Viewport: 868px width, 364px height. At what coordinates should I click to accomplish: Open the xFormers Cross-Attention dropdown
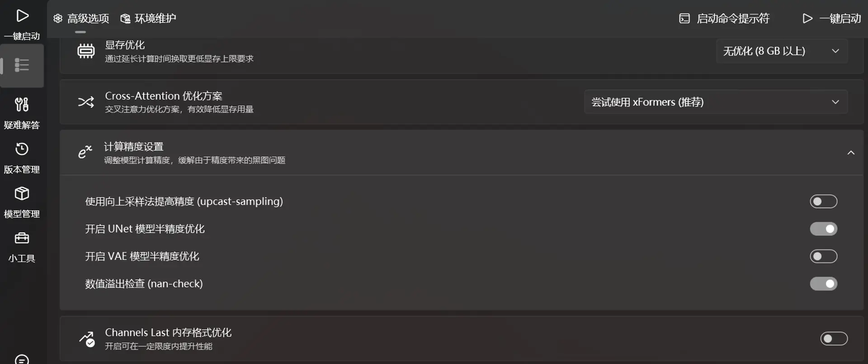pyautogui.click(x=716, y=102)
